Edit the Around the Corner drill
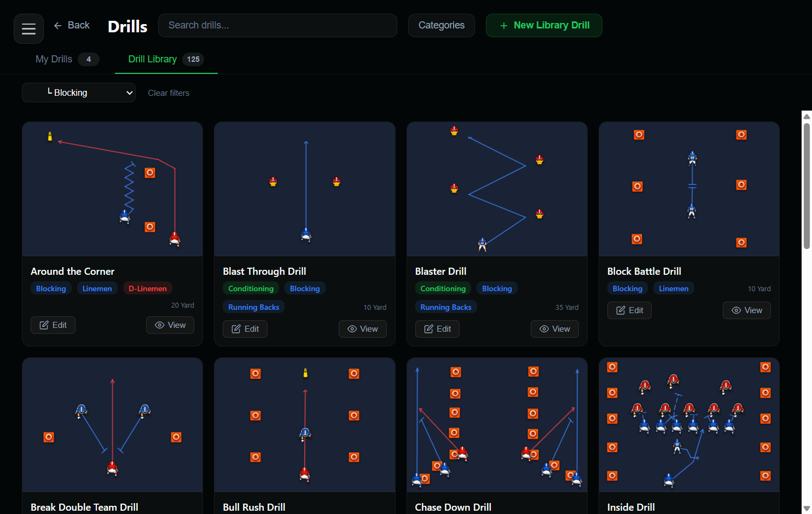The width and height of the screenshot is (812, 514). pos(53,325)
